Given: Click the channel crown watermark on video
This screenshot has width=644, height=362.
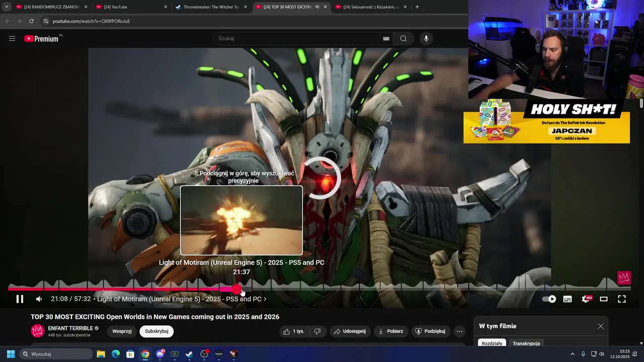Looking at the screenshot, I should pos(624,278).
